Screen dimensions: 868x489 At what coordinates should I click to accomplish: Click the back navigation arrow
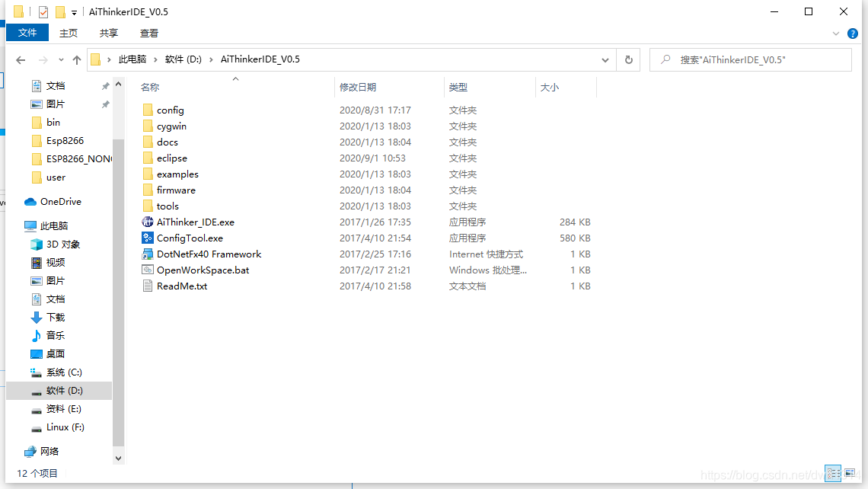tap(21, 60)
